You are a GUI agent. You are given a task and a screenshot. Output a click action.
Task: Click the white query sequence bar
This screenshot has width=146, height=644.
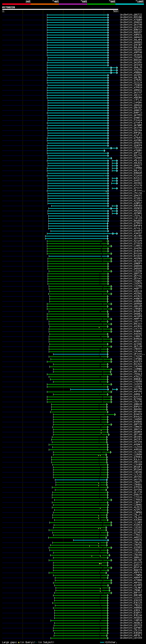[x=60, y=10]
